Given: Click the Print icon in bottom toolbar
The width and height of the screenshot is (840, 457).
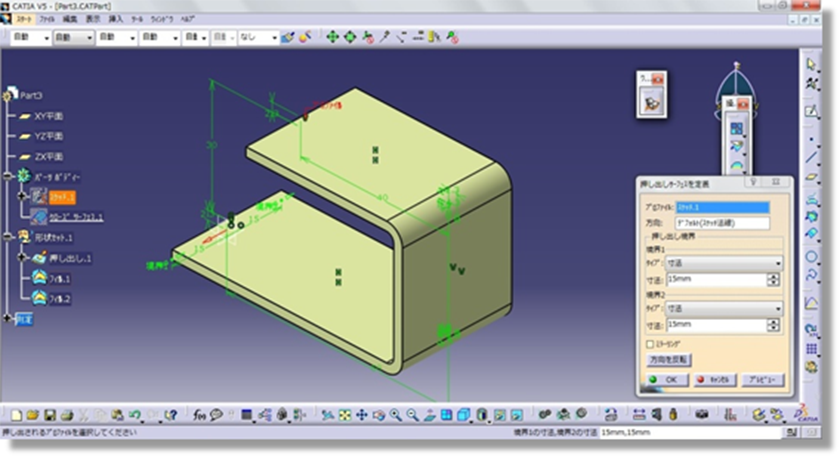Looking at the screenshot, I should [x=67, y=414].
